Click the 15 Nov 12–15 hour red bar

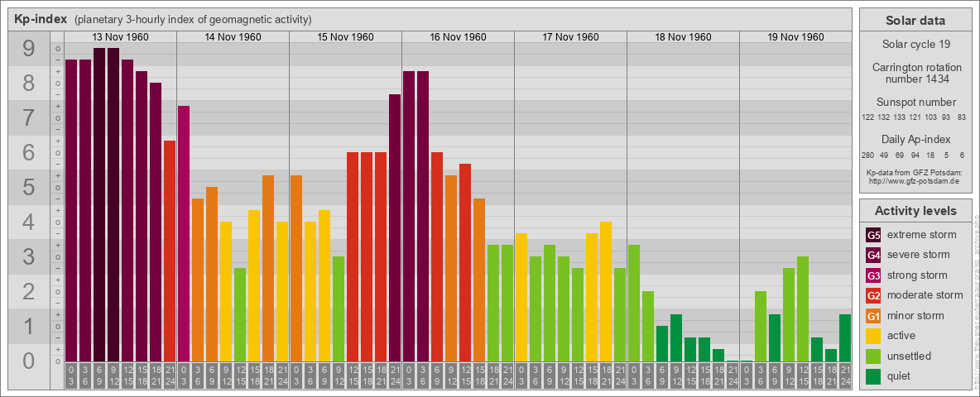(353, 256)
